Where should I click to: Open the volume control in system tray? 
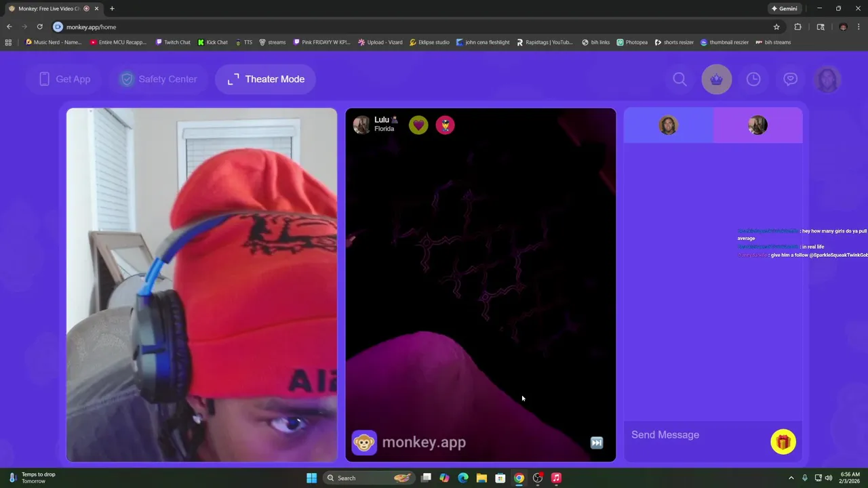point(829,478)
